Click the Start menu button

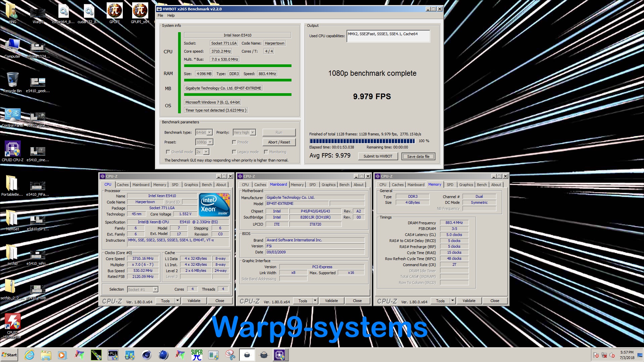pyautogui.click(x=9, y=355)
